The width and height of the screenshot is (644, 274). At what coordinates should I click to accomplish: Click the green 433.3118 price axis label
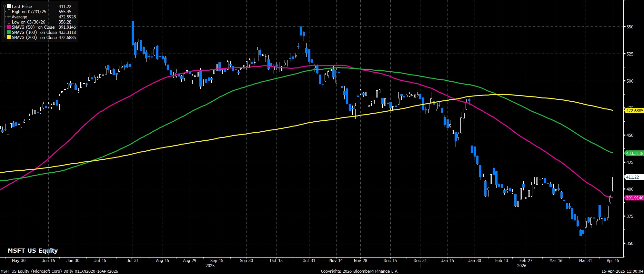[x=634, y=153]
